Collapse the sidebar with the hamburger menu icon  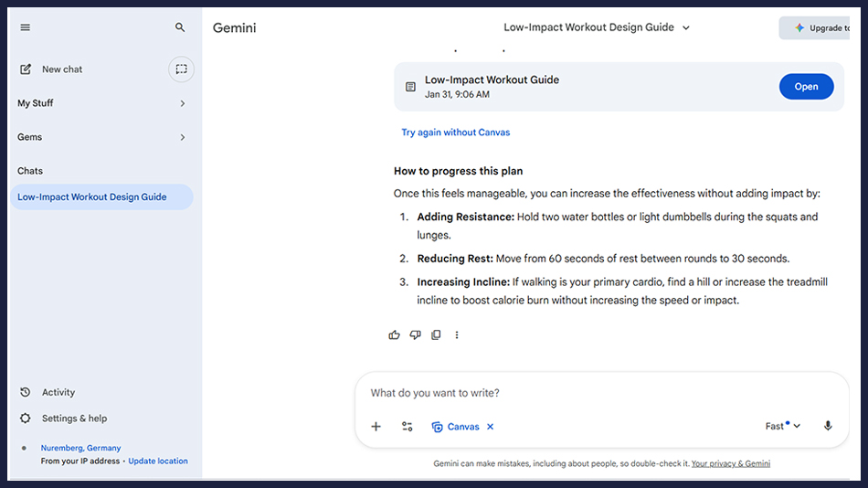click(26, 27)
